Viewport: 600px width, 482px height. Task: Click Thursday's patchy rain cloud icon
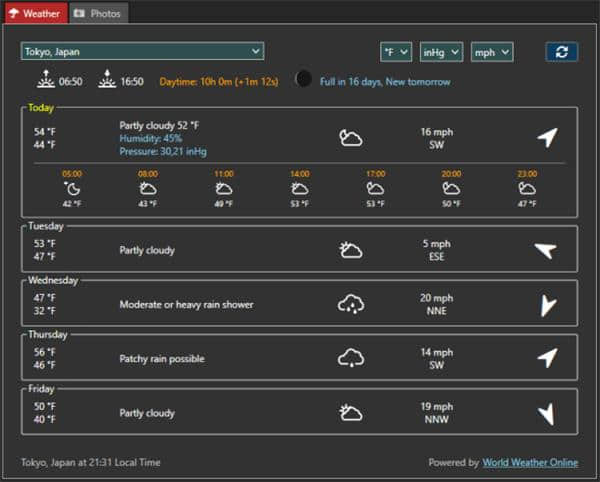(x=351, y=358)
